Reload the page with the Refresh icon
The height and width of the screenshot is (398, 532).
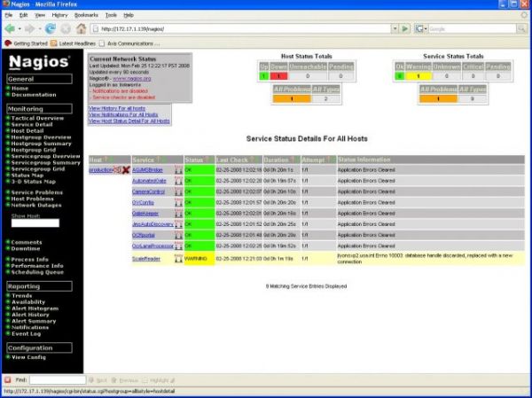(x=50, y=28)
